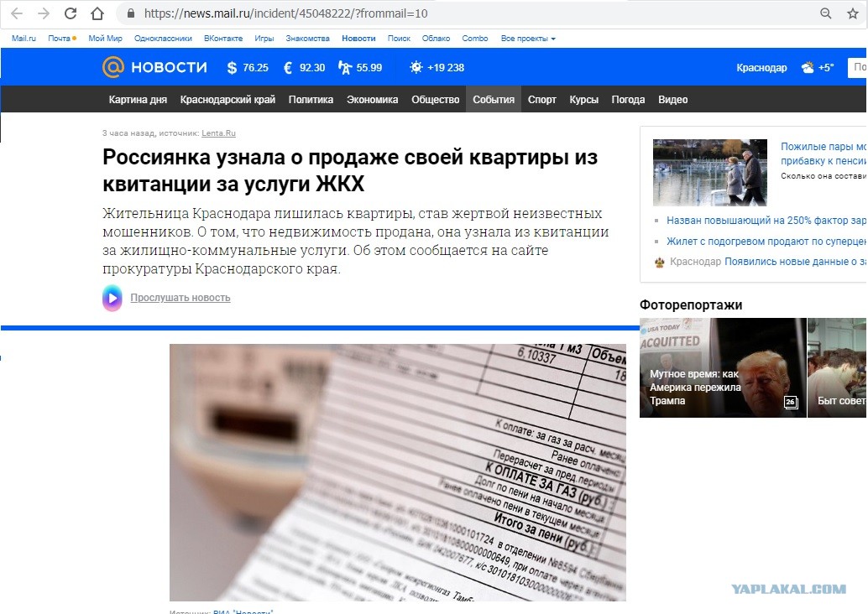Open the Mail.ru portal link
868x614 pixels.
click(x=24, y=39)
